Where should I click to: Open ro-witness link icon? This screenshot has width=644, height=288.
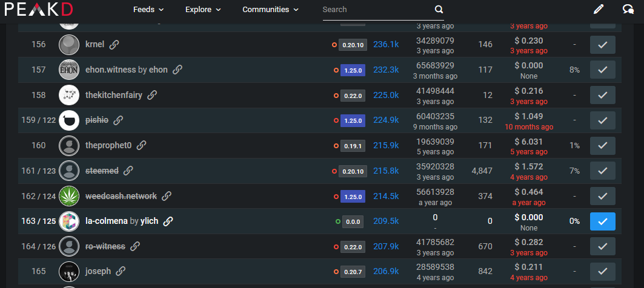(x=134, y=247)
